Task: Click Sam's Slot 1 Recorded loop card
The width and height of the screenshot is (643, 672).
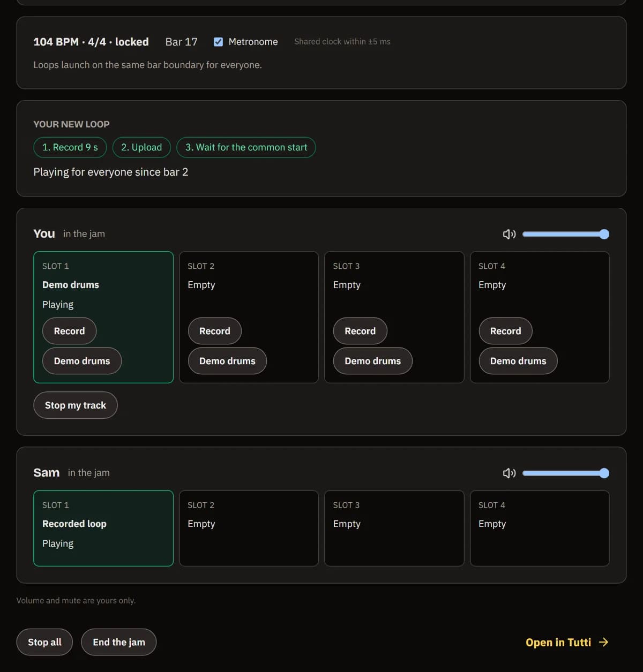Action: pos(103,528)
